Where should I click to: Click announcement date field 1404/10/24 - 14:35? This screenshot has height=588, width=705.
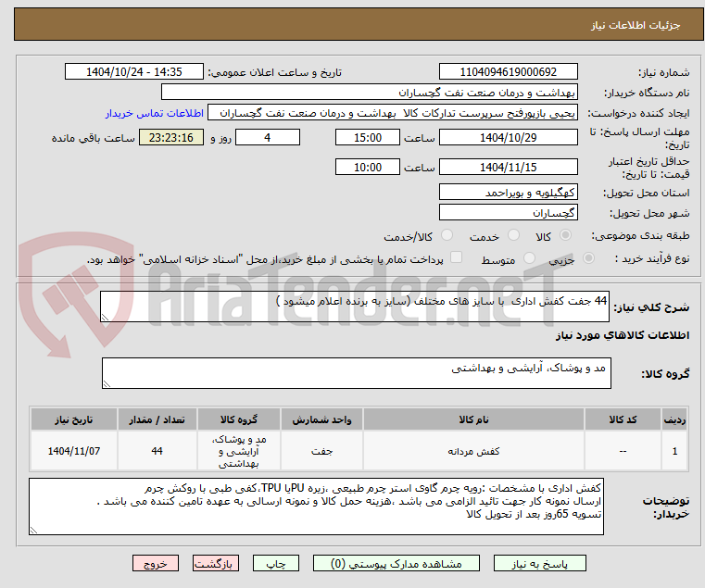[134, 72]
